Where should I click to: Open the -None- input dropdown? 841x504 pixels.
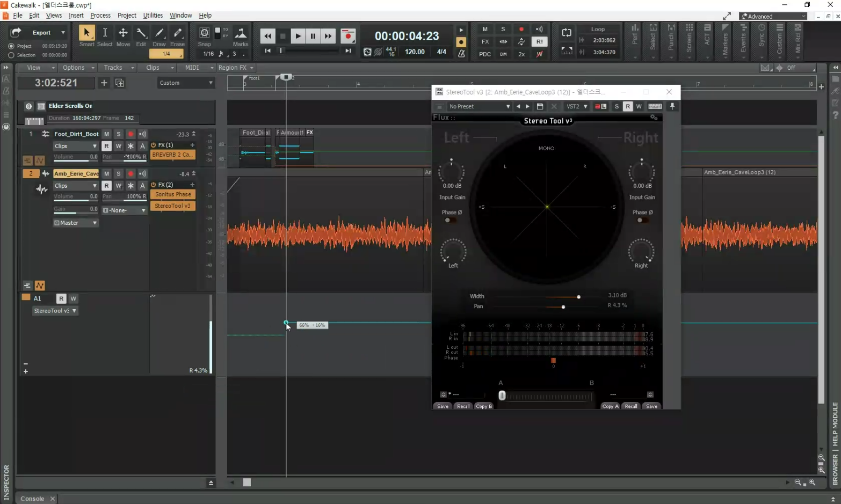click(124, 210)
